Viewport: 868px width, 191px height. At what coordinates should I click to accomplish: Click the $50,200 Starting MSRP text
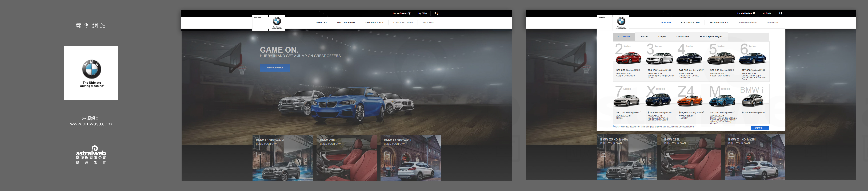click(x=722, y=70)
